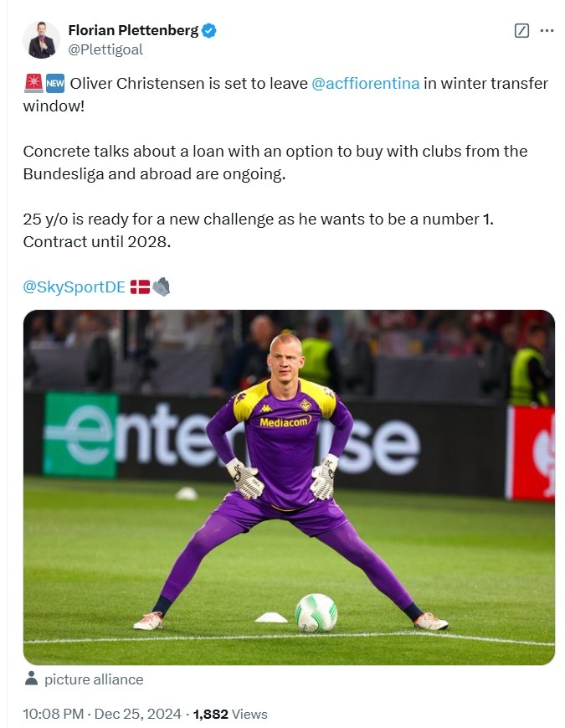This screenshot has width=565, height=728.
Task: Click the 'Oliver Christensen is set to leave' text
Action: coord(187,84)
